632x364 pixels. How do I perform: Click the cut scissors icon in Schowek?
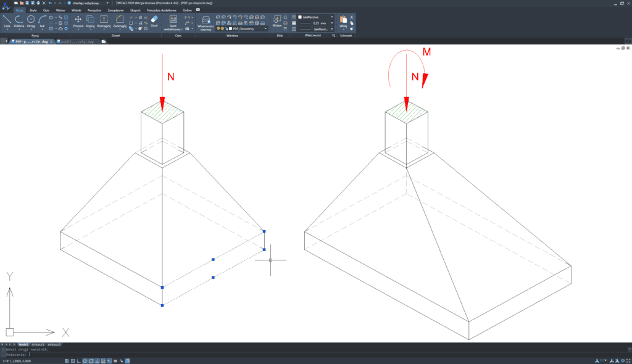(351, 17)
